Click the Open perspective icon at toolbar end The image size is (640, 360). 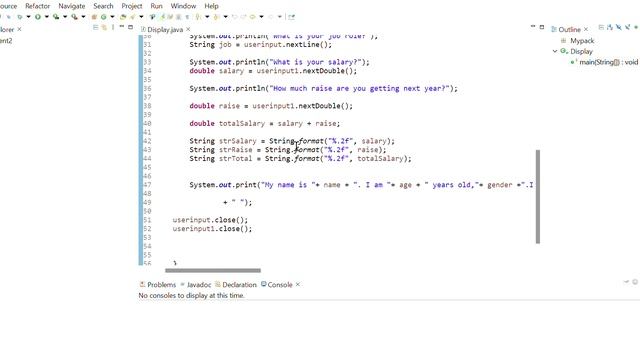pos(291,17)
